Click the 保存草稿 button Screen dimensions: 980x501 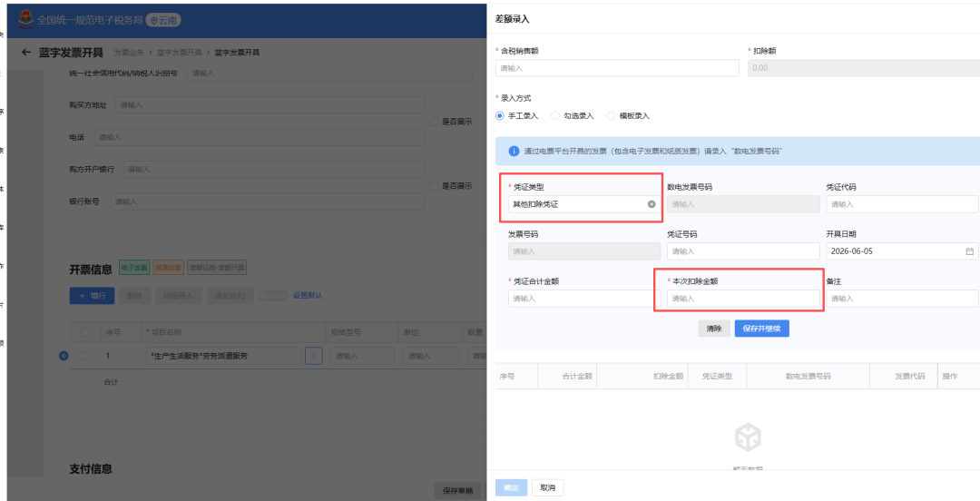457,491
